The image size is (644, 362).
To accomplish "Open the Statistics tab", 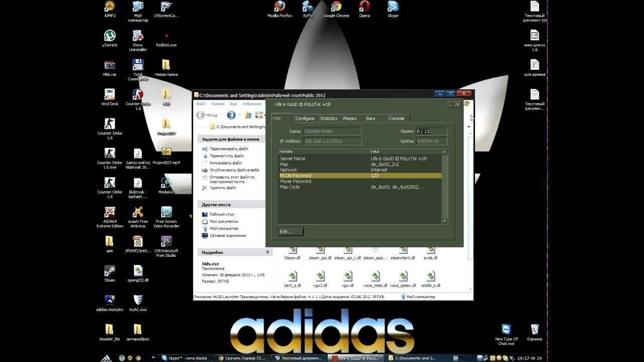I will pos(329,118).
